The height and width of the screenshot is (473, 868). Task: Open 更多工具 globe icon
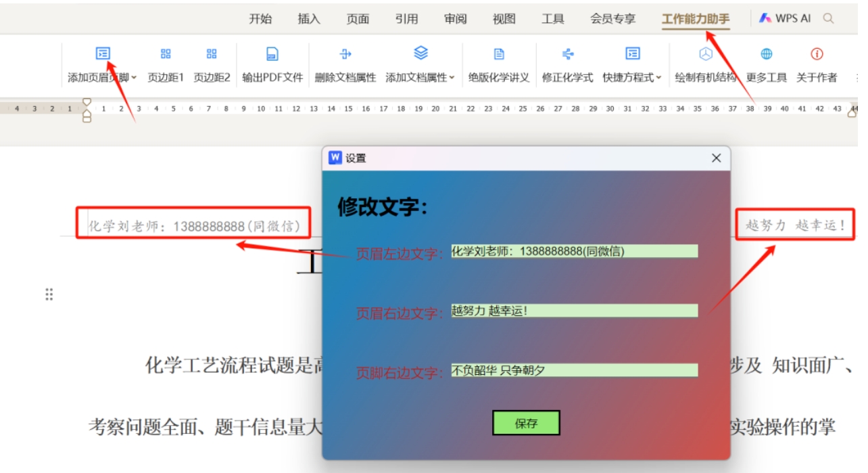[x=766, y=54]
